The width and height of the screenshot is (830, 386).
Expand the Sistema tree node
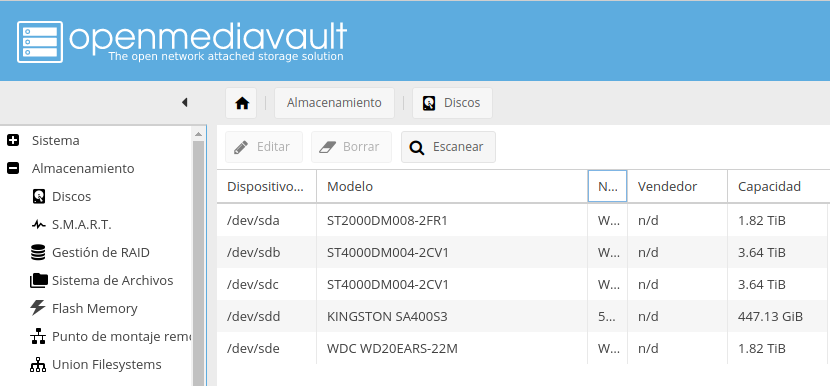(x=13, y=140)
